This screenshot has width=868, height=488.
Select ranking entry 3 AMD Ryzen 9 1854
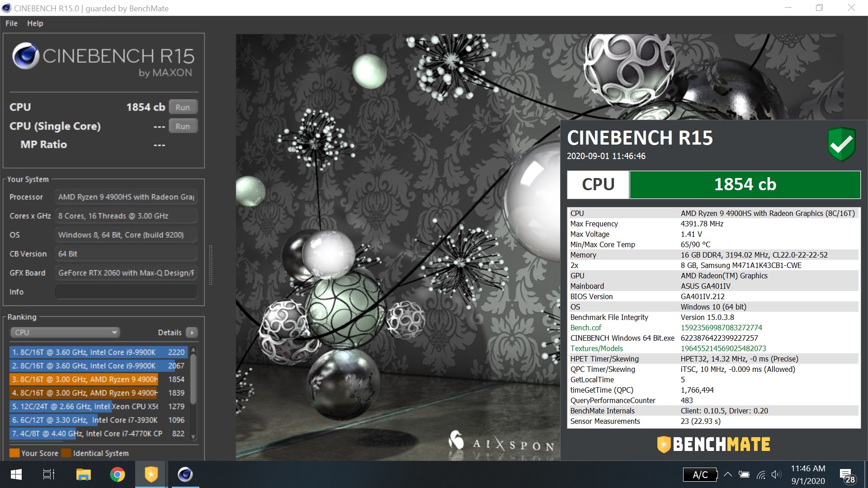[99, 379]
